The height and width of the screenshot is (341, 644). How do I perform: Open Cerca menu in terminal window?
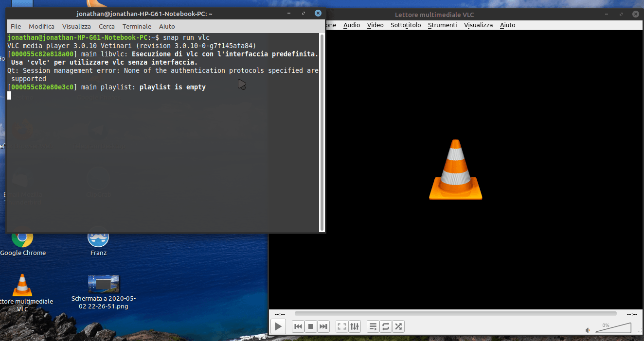coord(107,26)
